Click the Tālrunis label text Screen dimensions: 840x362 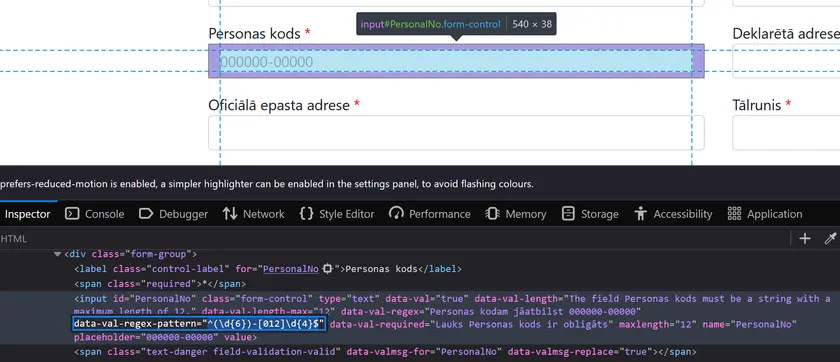coord(756,105)
